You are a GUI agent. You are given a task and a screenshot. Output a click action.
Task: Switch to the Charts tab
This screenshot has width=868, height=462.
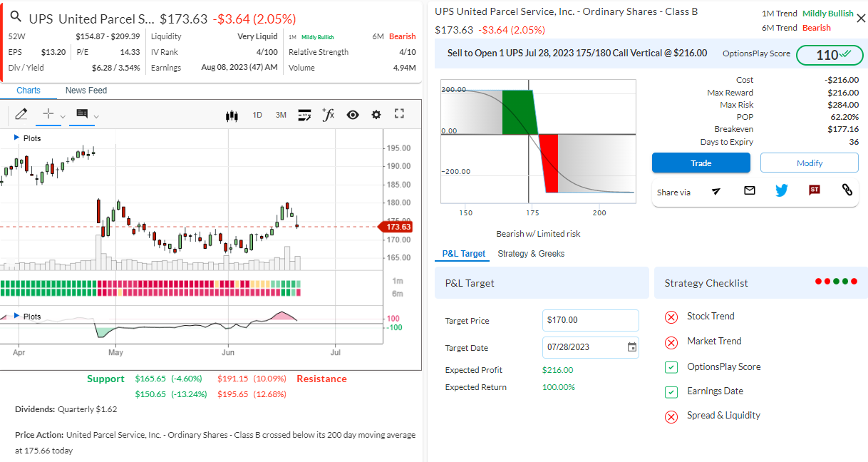click(29, 91)
